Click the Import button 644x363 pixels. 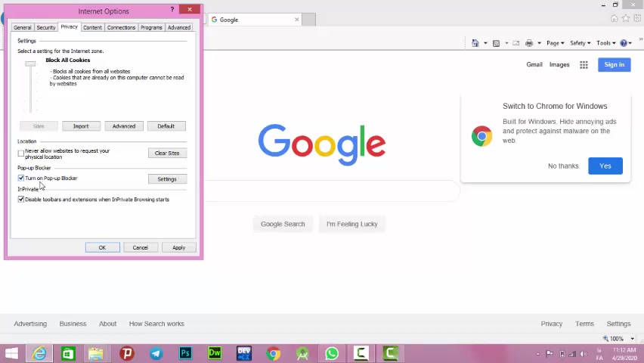[x=81, y=126]
